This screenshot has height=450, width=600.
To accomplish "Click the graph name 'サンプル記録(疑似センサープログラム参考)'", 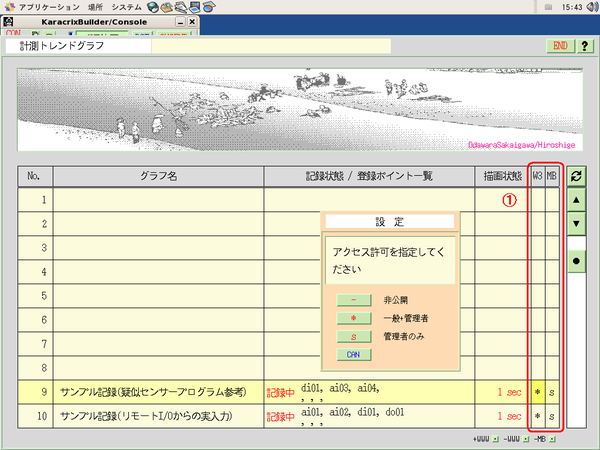I will tap(153, 392).
